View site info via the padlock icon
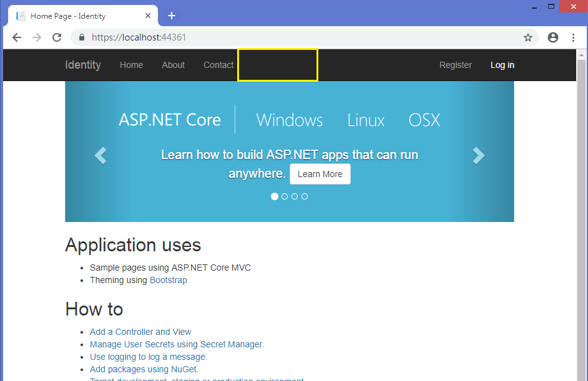The image size is (588, 381). point(82,37)
